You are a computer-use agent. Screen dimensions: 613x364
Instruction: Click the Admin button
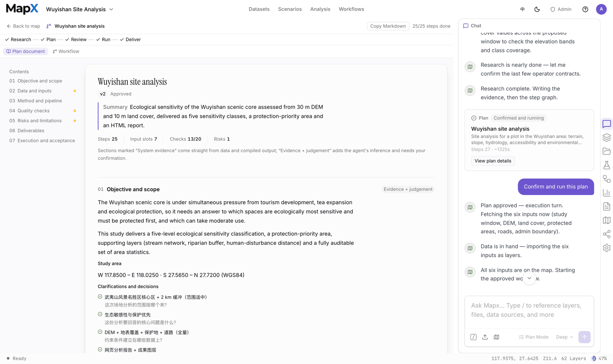coord(561,9)
